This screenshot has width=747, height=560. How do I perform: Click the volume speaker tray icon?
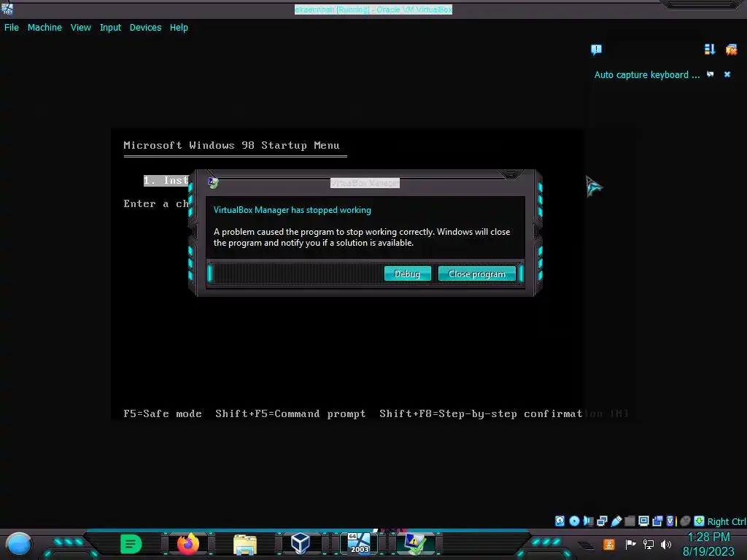click(666, 544)
